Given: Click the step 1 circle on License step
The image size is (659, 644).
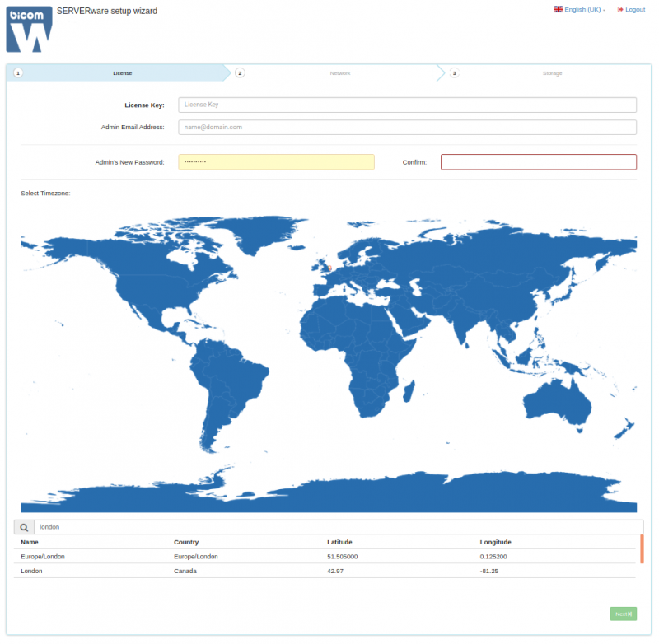Looking at the screenshot, I should coord(17,72).
